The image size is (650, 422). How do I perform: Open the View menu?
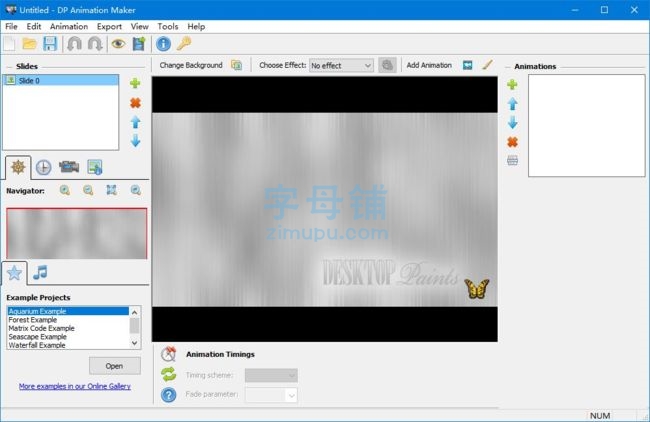pyautogui.click(x=140, y=27)
